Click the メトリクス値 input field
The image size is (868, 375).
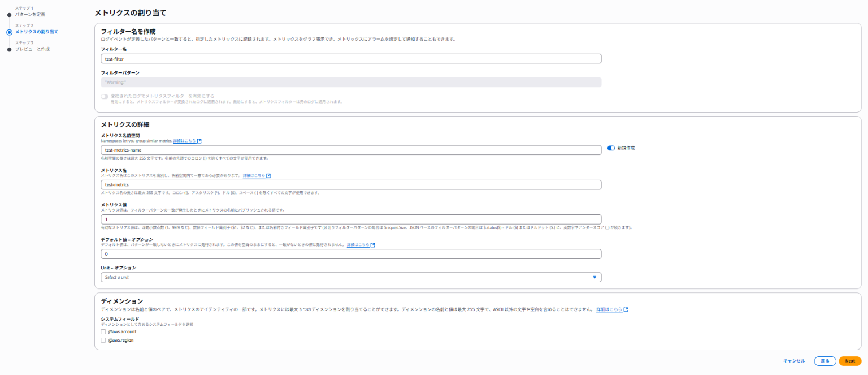[x=350, y=219]
